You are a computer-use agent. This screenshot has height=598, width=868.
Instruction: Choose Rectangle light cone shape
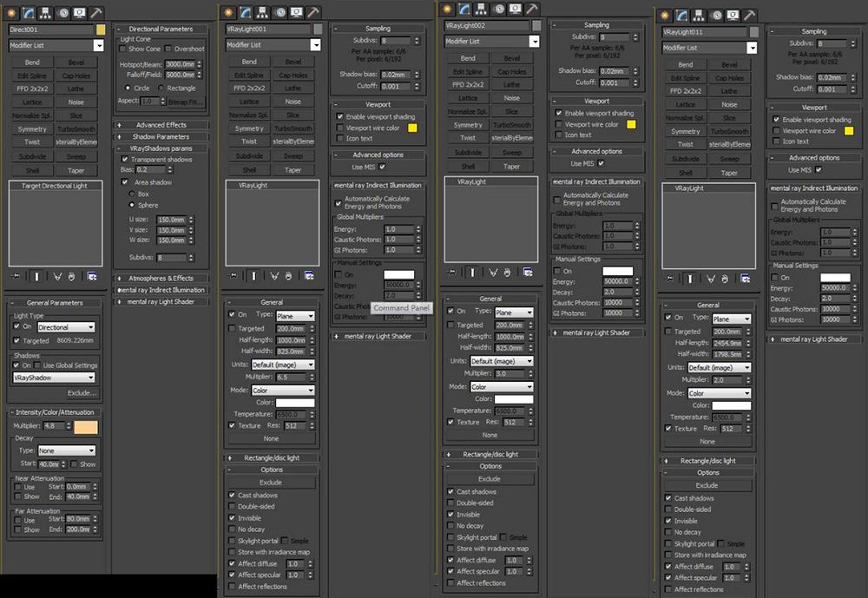[x=161, y=88]
